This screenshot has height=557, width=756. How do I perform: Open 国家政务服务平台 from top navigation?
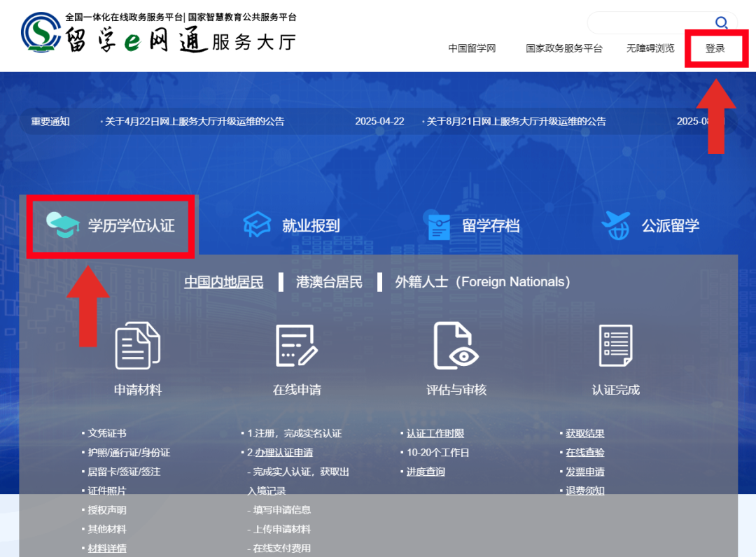tap(565, 48)
